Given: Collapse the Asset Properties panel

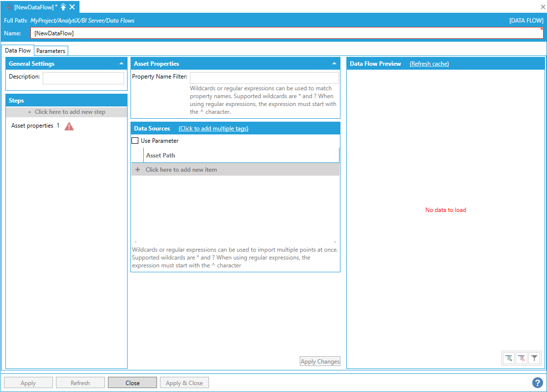Looking at the screenshot, I should [334, 64].
